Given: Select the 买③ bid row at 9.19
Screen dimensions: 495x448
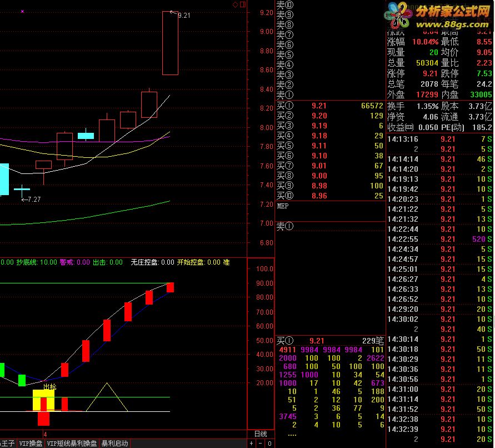Looking at the screenshot, I should click(x=330, y=126).
